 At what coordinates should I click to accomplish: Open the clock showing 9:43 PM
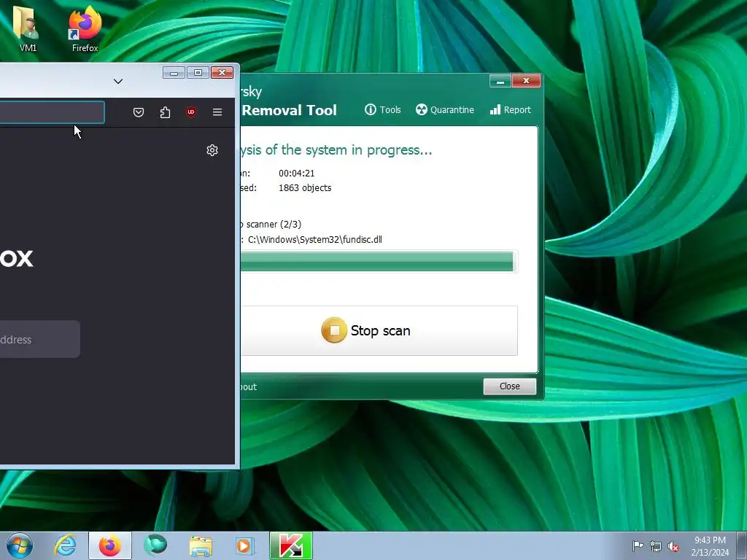710,545
